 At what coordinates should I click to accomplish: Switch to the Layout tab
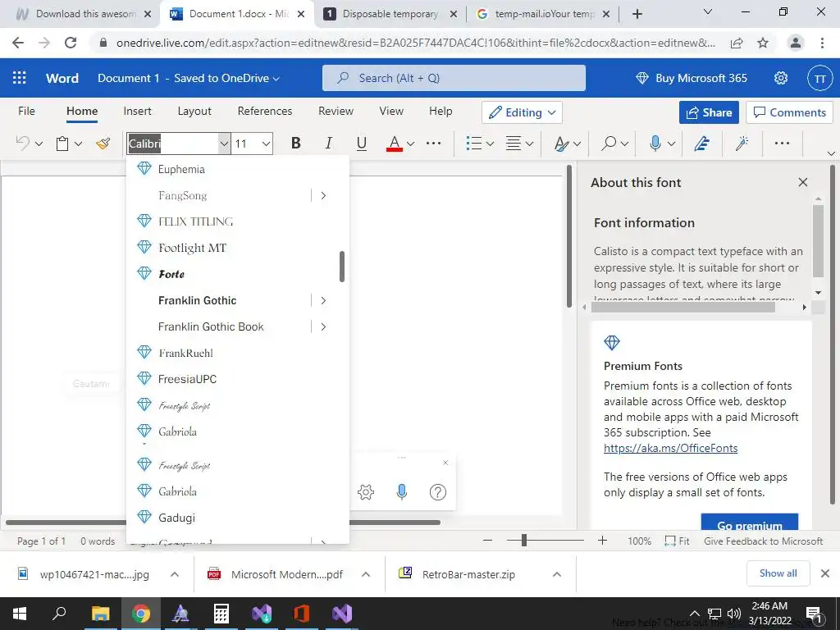[194, 112]
